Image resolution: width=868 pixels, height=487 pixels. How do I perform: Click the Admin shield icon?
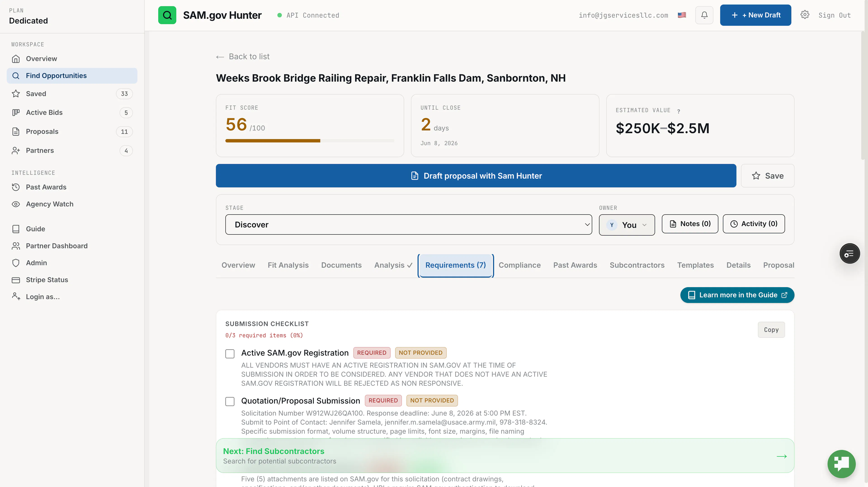tap(16, 263)
